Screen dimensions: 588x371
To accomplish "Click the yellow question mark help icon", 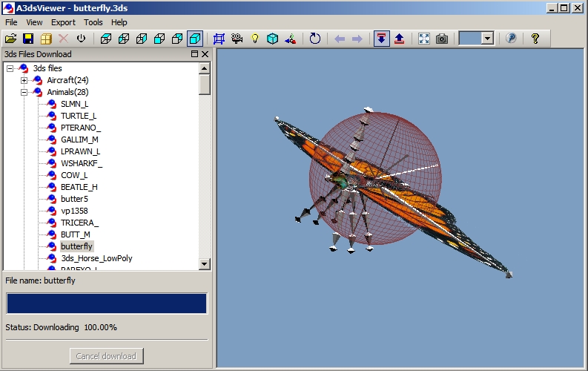I will point(535,39).
